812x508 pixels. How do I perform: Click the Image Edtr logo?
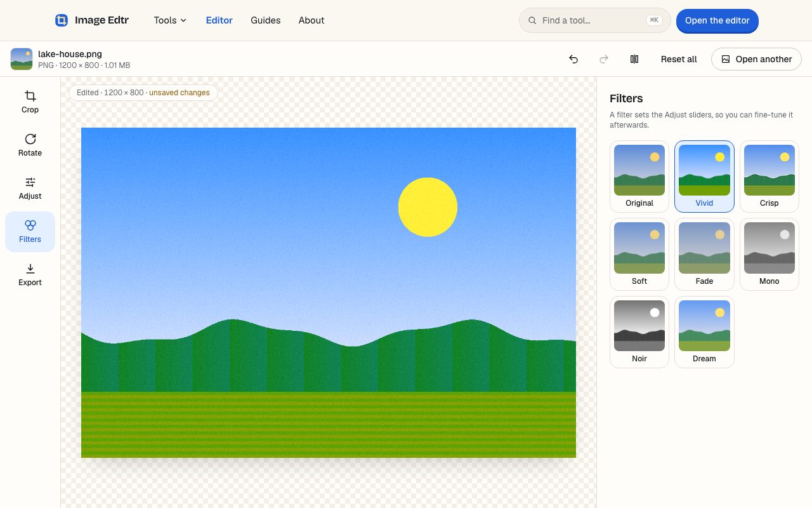click(92, 20)
